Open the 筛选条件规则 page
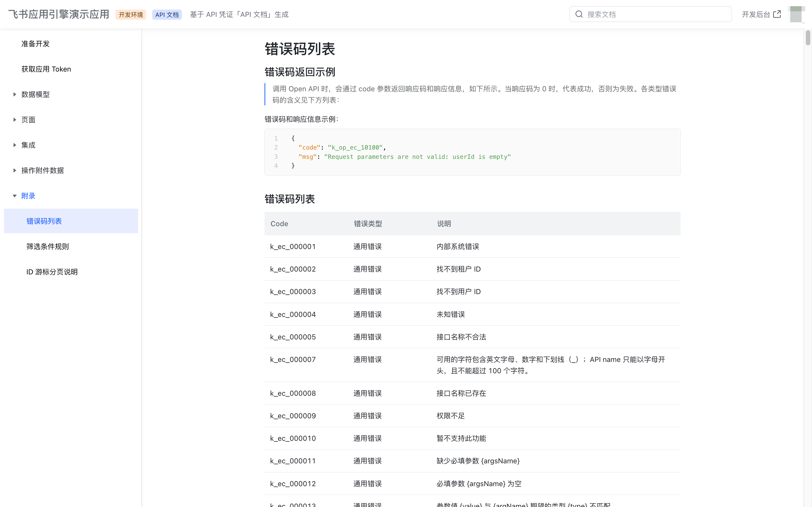Viewport: 812px width, 507px height. (47, 246)
